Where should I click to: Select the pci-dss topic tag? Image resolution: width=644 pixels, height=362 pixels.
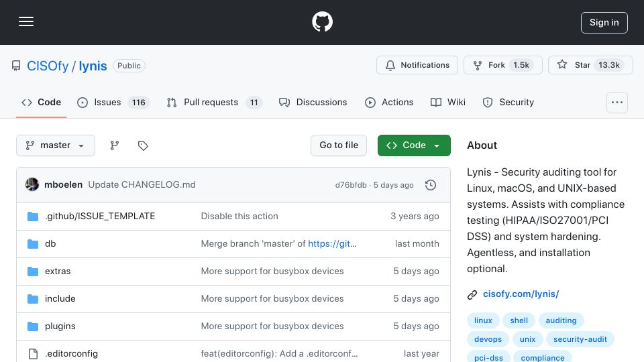[488, 357]
